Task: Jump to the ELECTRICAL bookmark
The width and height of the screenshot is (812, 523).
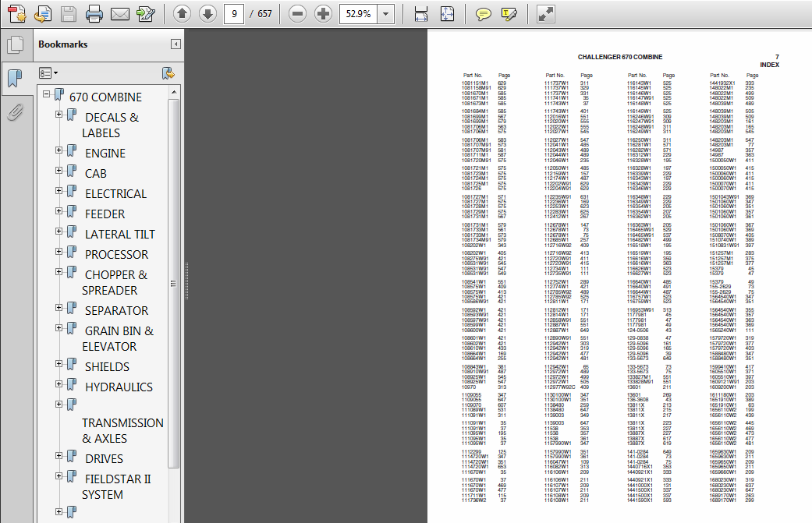Action: tap(115, 193)
